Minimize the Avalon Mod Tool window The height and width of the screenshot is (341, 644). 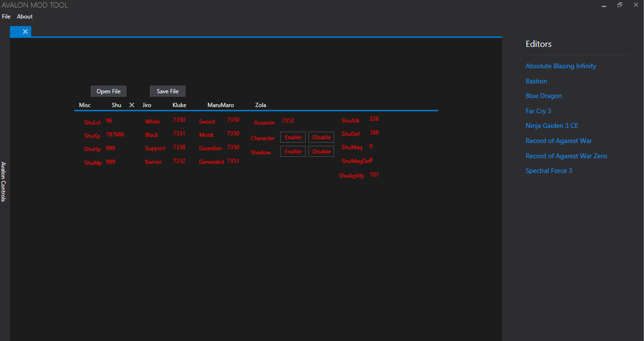[x=604, y=6]
